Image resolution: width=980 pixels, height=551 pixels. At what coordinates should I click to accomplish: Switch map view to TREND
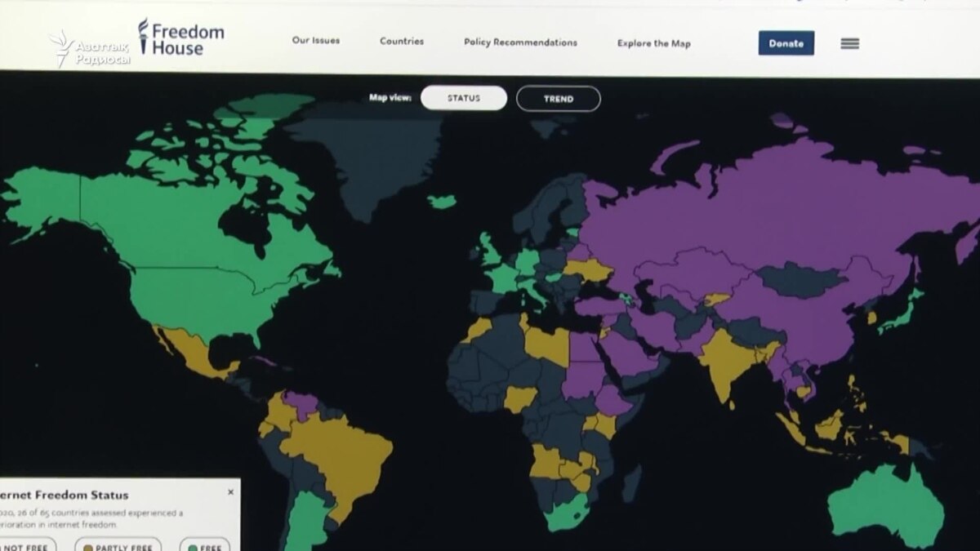click(558, 99)
